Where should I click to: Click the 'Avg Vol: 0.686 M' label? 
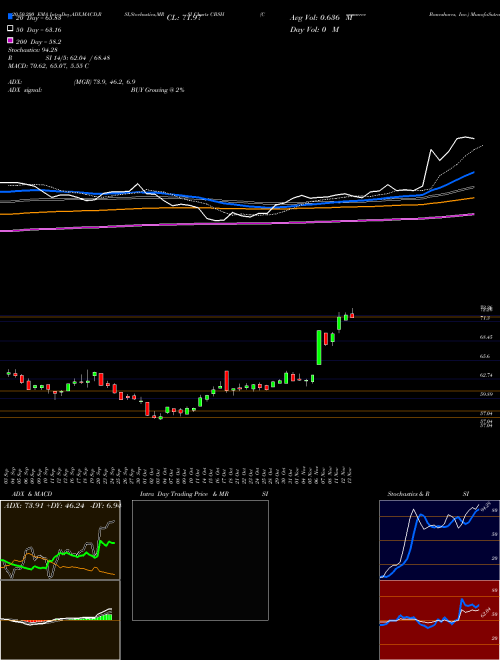tap(321, 18)
